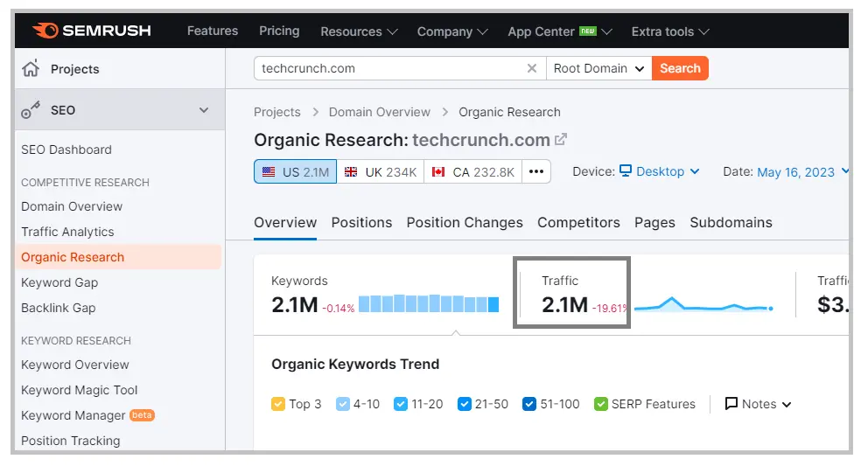The image size is (868, 473).
Task: Toggle the 4-10 positions checkbox
Action: 343,404
